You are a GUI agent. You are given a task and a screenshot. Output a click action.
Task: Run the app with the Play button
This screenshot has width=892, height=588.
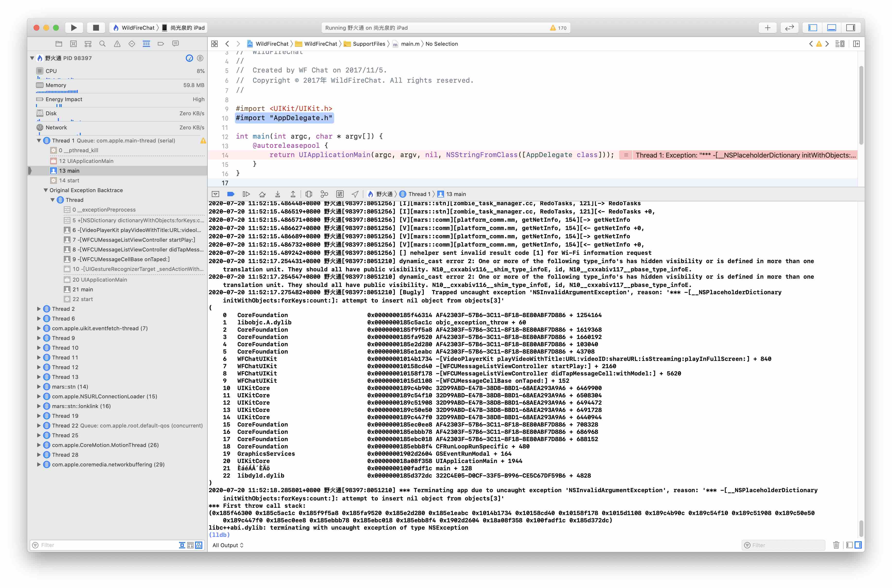(74, 27)
